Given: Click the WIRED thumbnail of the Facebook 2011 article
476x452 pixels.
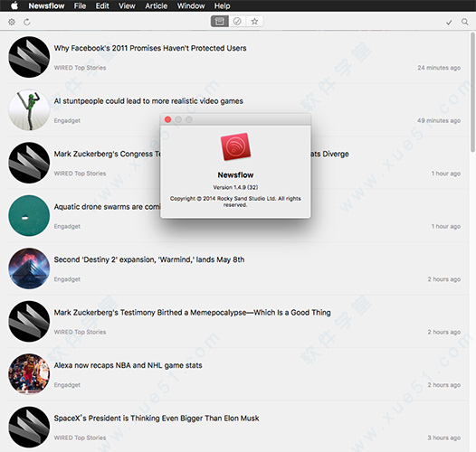Looking at the screenshot, I should tap(29, 57).
